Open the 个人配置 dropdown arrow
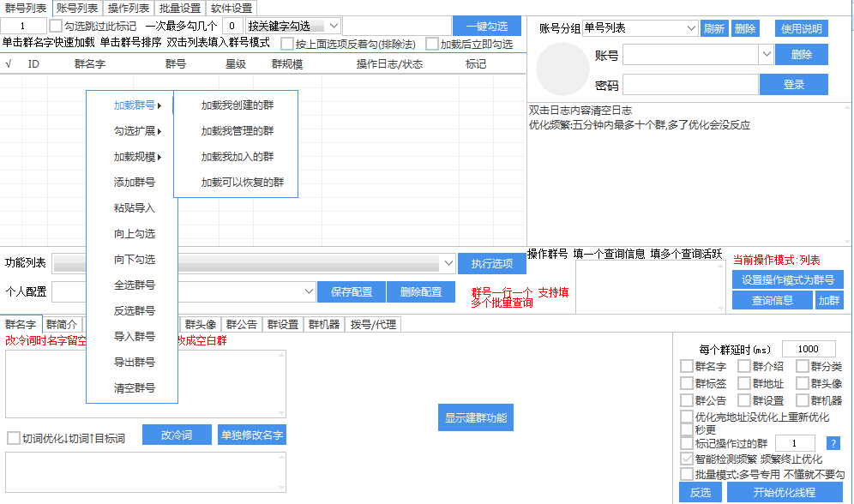854x504 pixels. click(x=309, y=291)
